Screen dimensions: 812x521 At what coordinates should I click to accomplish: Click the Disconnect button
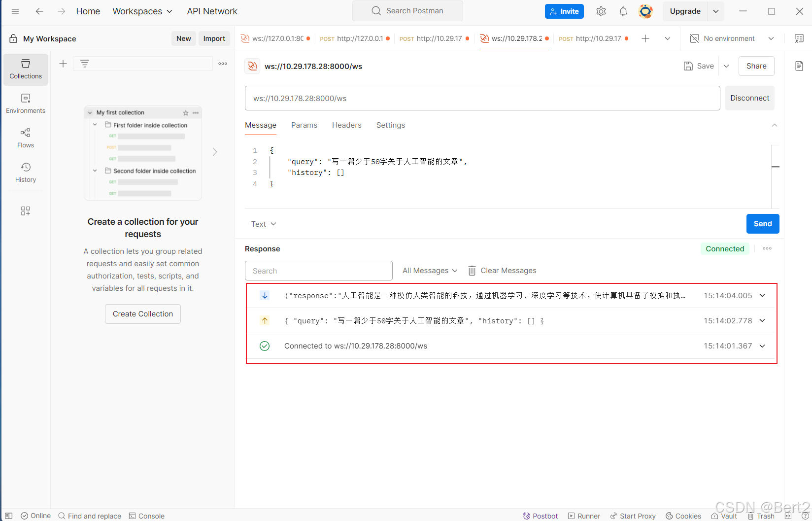pos(749,98)
